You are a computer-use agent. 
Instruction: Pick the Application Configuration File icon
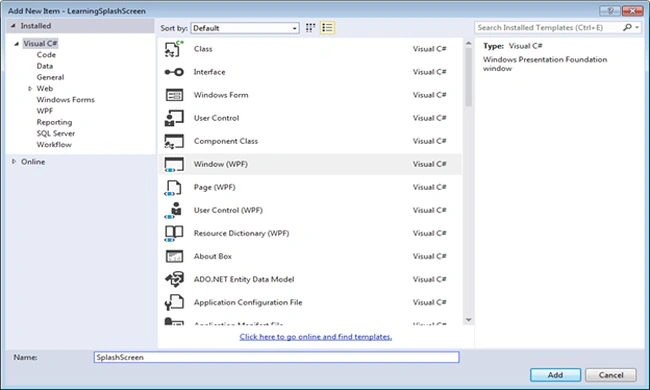click(x=174, y=303)
